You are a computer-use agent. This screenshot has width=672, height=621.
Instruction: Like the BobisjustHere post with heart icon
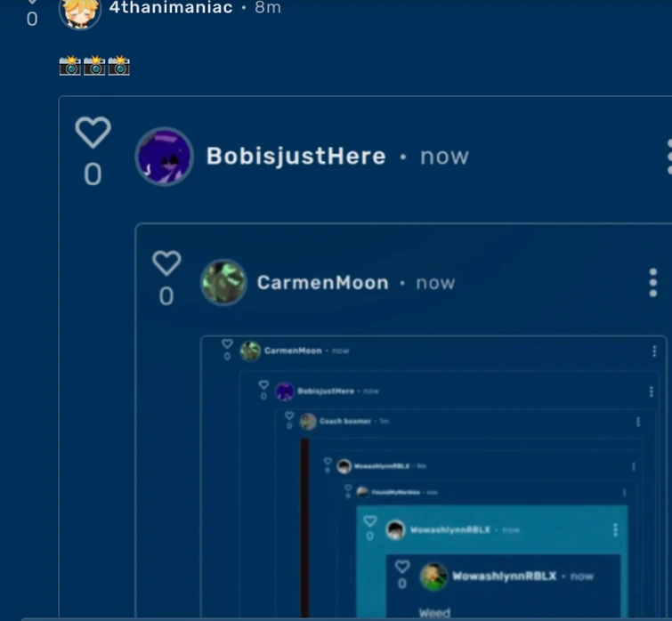[93, 133]
